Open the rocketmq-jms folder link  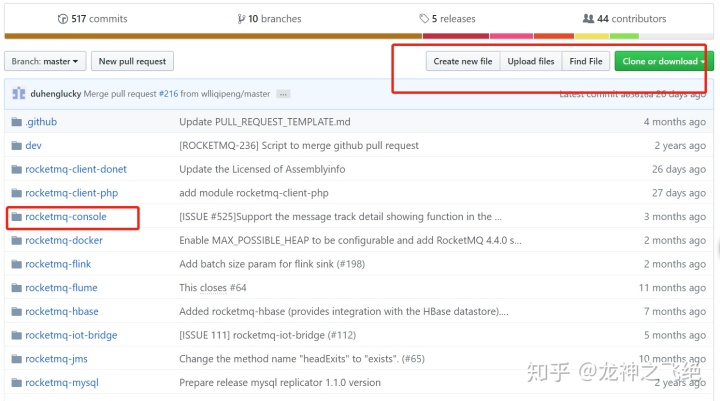click(x=56, y=359)
